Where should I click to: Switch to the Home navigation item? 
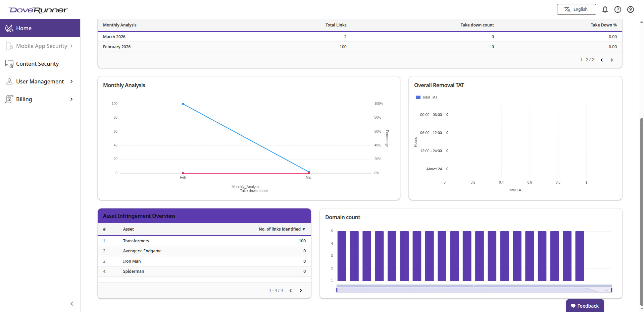(x=24, y=28)
